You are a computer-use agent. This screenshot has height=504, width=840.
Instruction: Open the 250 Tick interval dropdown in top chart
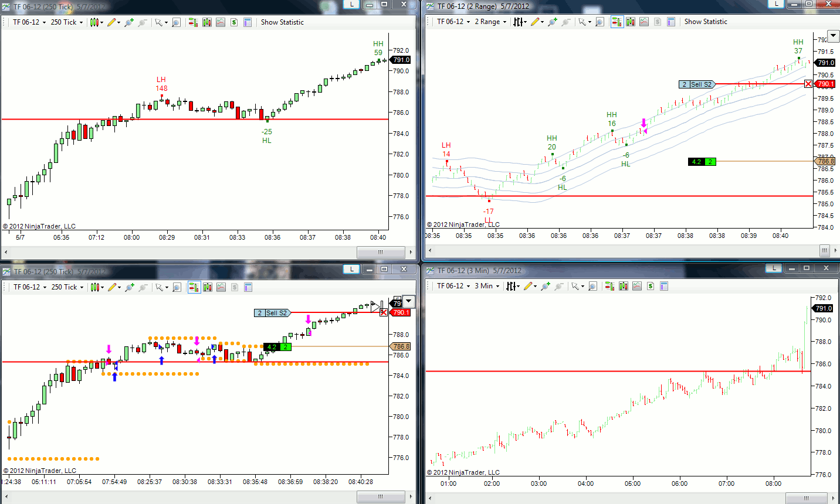pyautogui.click(x=67, y=22)
